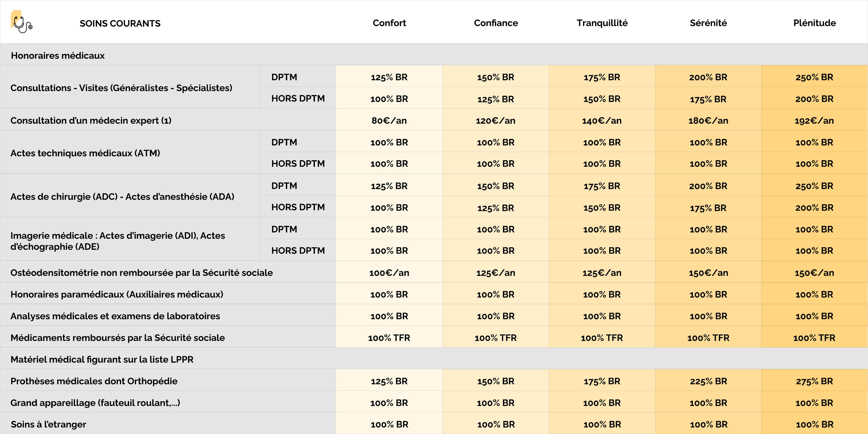Viewport: 868px width, 434px height.
Task: Click the SOINS COURANTS title
Action: (x=120, y=23)
